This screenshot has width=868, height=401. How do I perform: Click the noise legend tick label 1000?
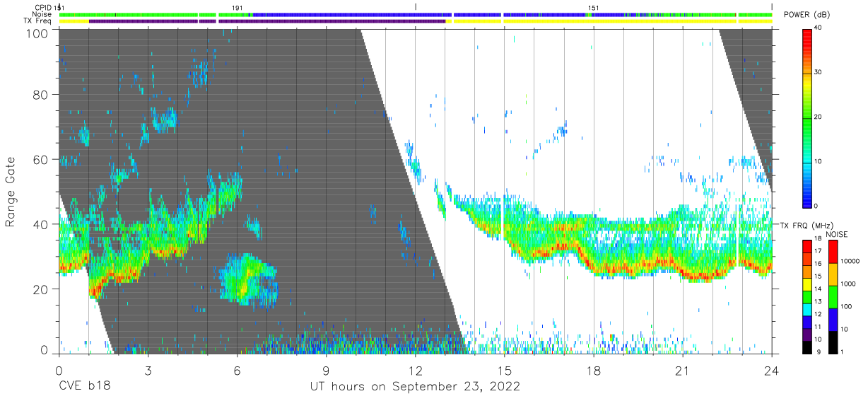848,284
